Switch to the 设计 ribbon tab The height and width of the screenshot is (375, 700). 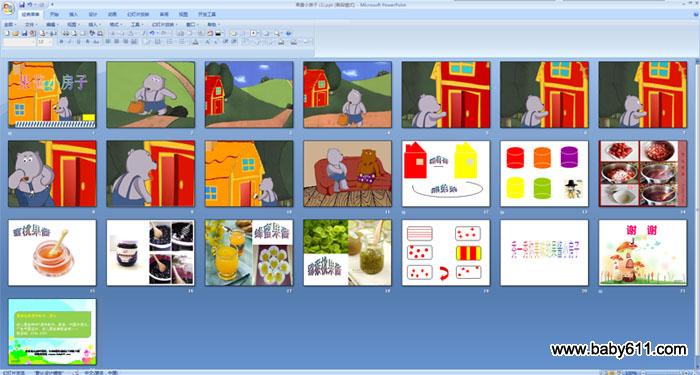point(93,14)
